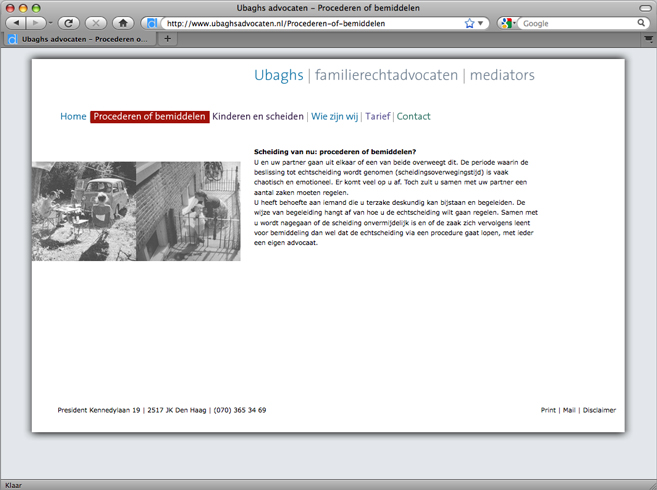Image resolution: width=657 pixels, height=490 pixels.
Task: Select the Procederen of bemiddelen menu item
Action: pos(150,116)
